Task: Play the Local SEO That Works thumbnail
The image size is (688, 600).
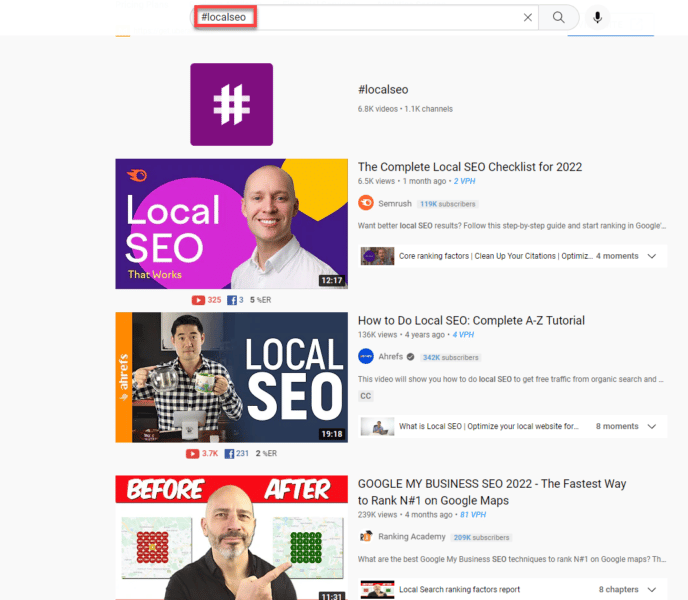Action: tap(232, 224)
